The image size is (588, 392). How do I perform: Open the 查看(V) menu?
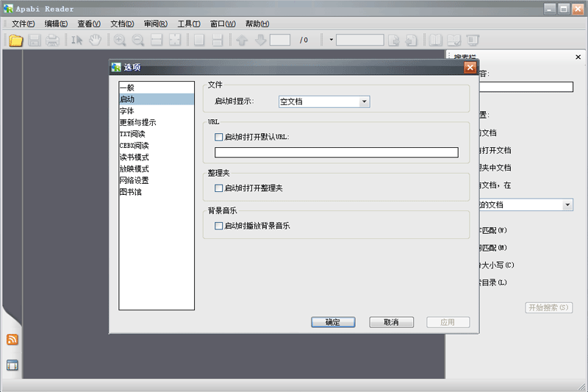[89, 24]
